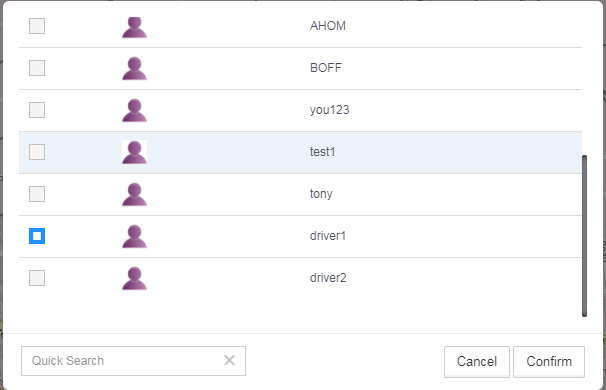Click the BOFF user avatar icon
Image resolution: width=606 pixels, height=390 pixels.
pos(134,68)
